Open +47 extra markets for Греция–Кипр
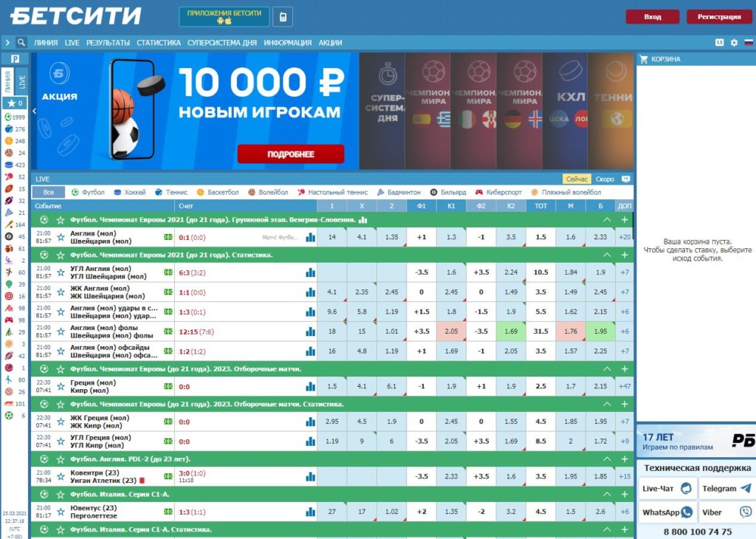 click(625, 386)
